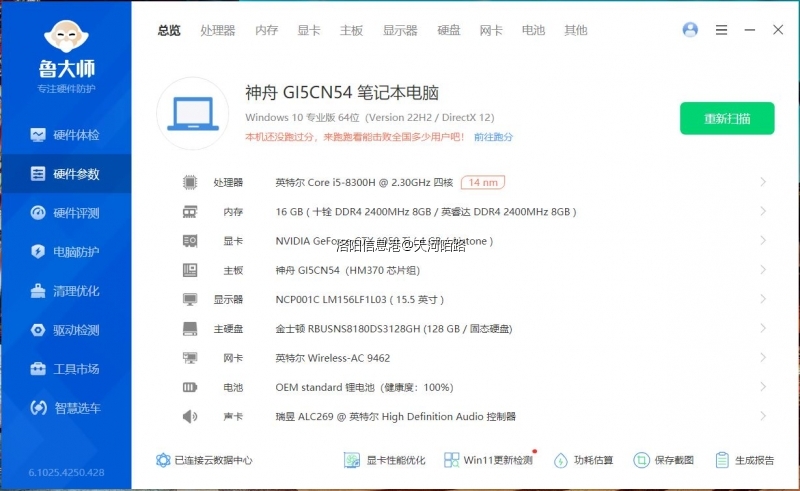Screen dimensions: 800x491
Task: Open 硬件体检 in the sidebar
Action: pyautogui.click(x=65, y=135)
